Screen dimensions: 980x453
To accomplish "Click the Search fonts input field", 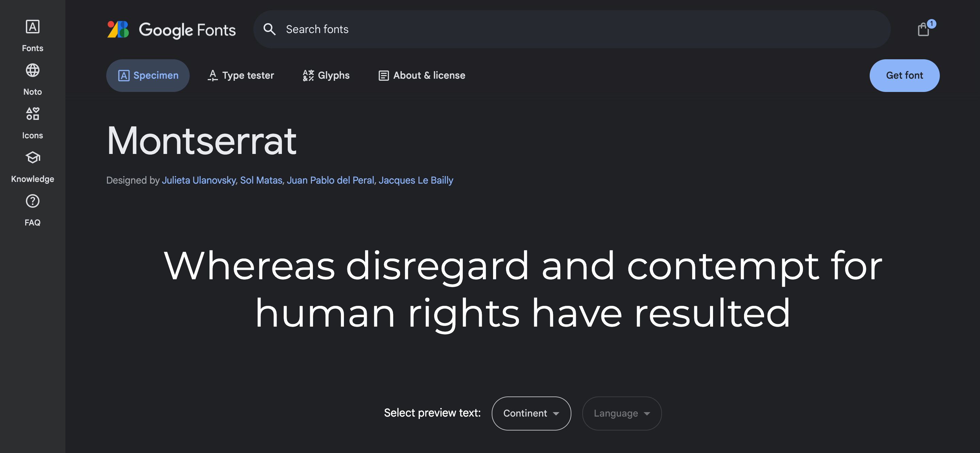I will pos(571,29).
